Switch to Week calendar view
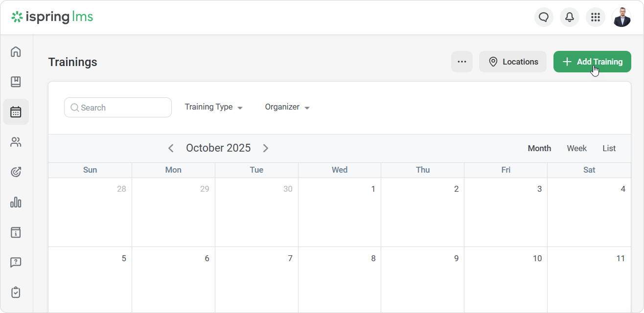 coord(576,148)
